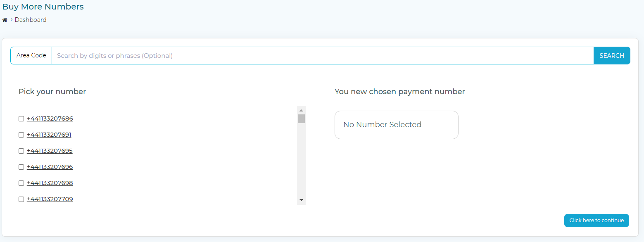Choose the +441133207696 number link
The height and width of the screenshot is (242, 644).
point(50,167)
